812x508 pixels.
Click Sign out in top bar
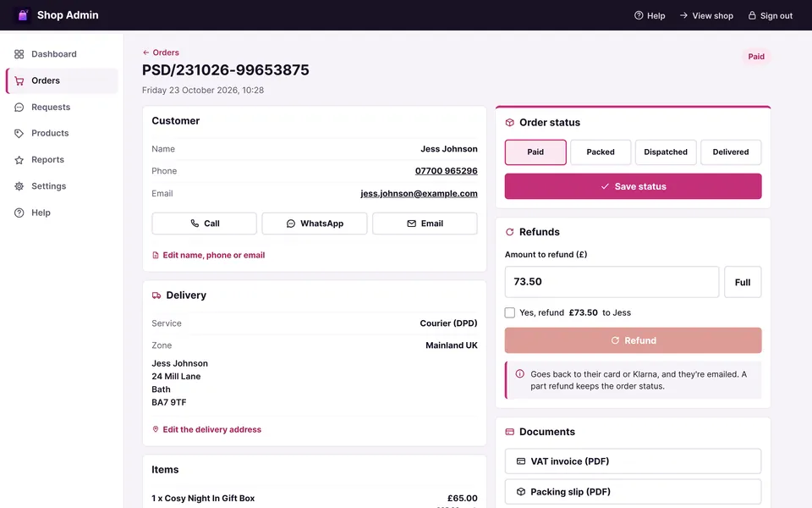(x=770, y=15)
